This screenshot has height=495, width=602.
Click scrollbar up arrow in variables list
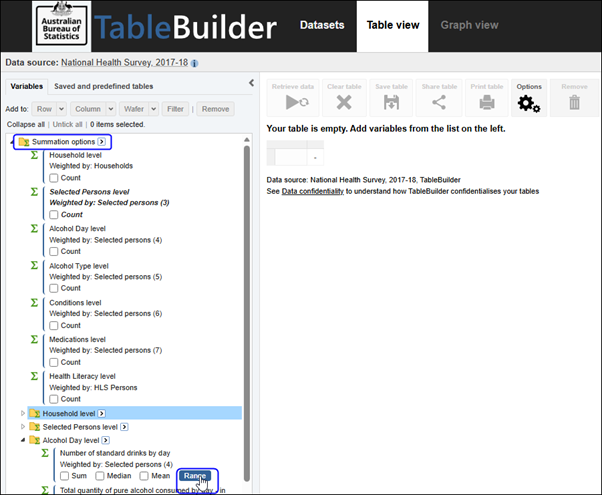coord(247,140)
